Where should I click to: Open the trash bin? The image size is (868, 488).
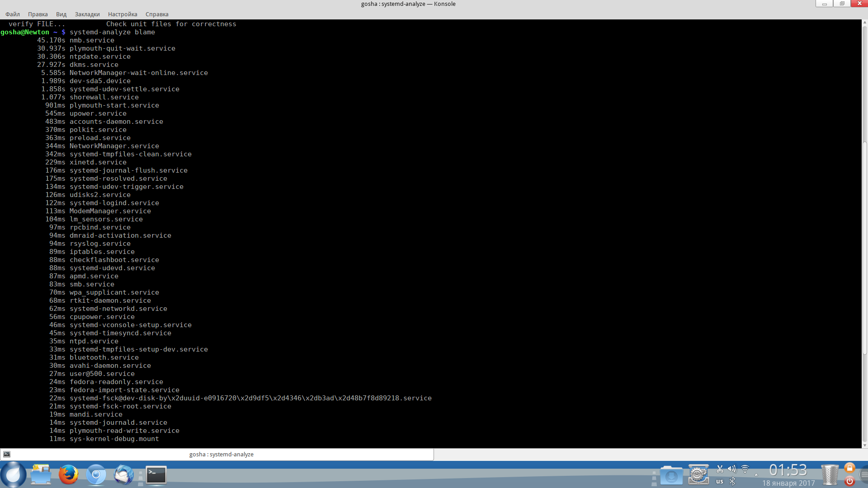point(829,475)
